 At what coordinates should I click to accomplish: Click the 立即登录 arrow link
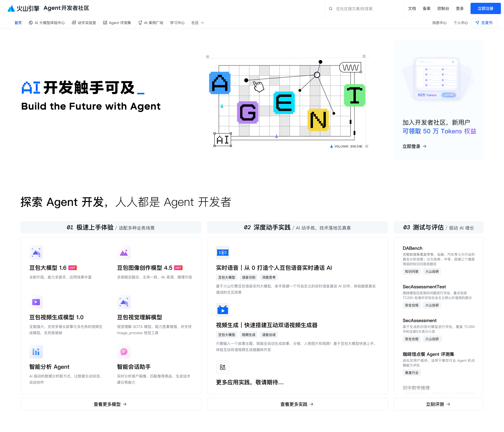[x=414, y=146]
